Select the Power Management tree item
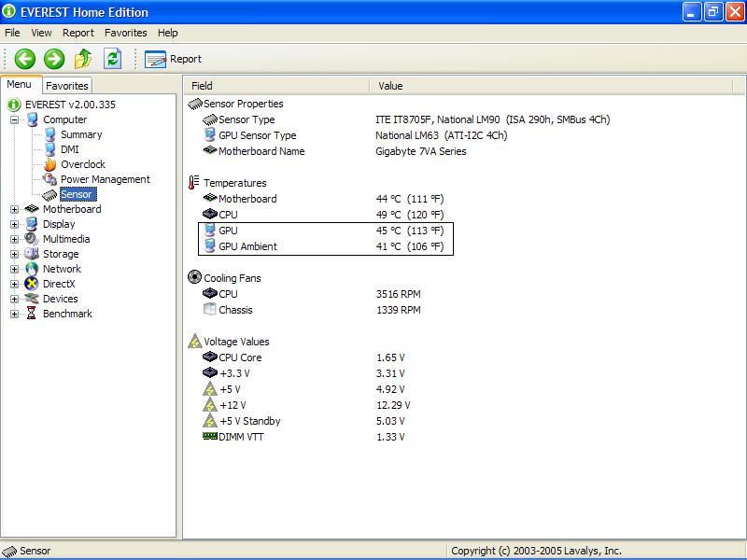This screenshot has width=747, height=560. click(x=106, y=179)
